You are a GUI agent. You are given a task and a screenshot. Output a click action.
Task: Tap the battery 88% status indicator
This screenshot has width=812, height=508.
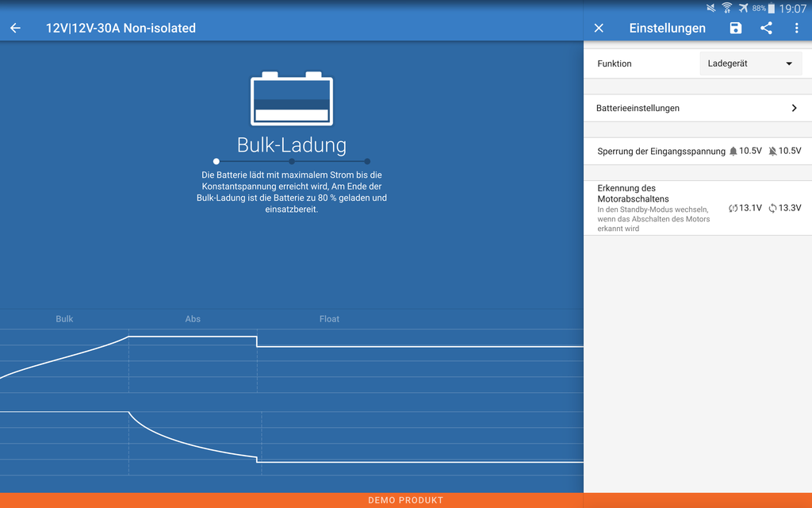(764, 8)
